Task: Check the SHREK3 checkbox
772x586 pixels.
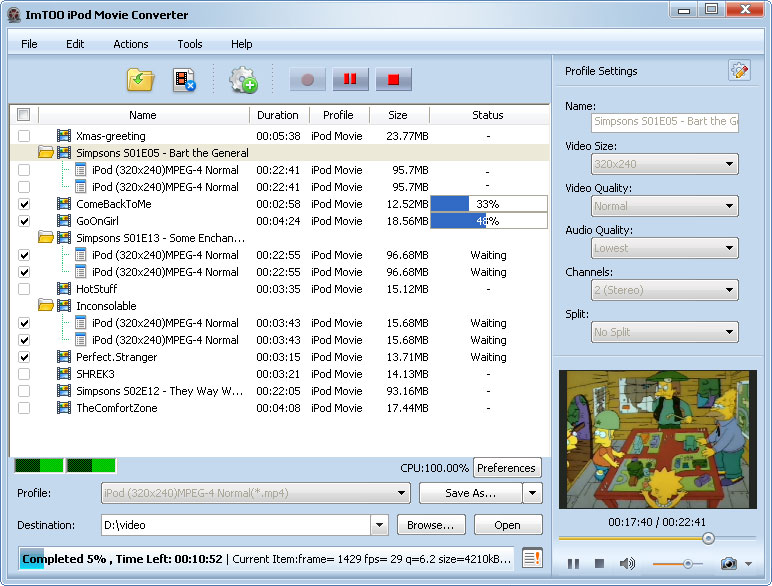Action: [24, 374]
